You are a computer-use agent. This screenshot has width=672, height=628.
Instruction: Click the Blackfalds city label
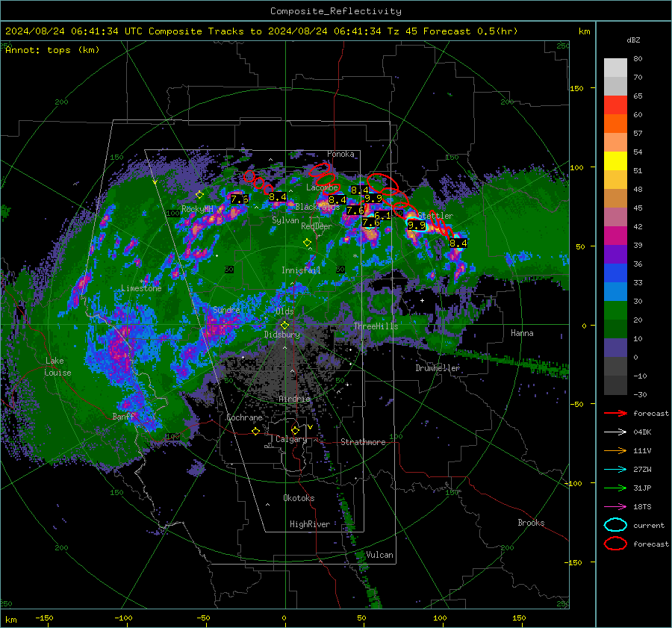click(317, 207)
